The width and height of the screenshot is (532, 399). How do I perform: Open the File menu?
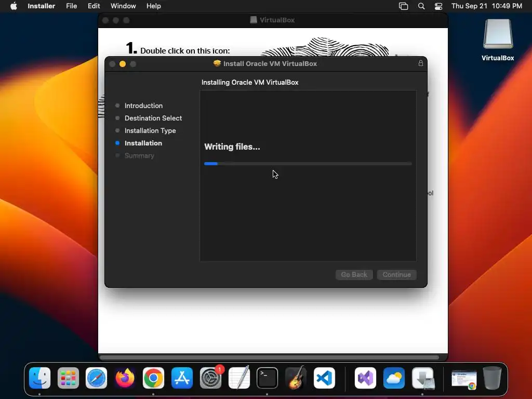[x=71, y=6]
